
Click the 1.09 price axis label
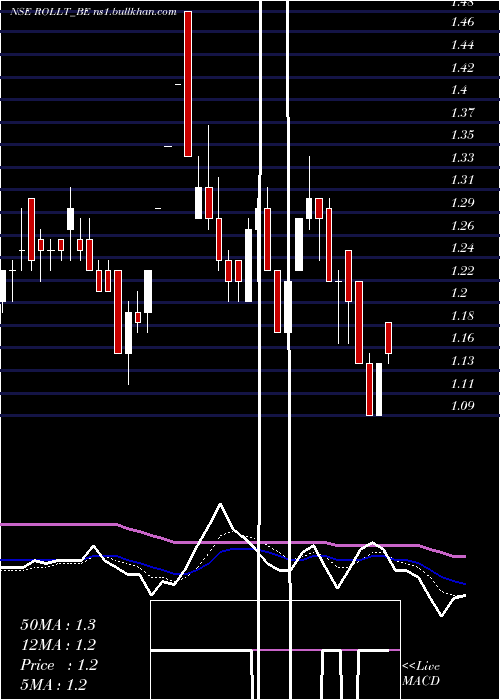[x=462, y=405]
